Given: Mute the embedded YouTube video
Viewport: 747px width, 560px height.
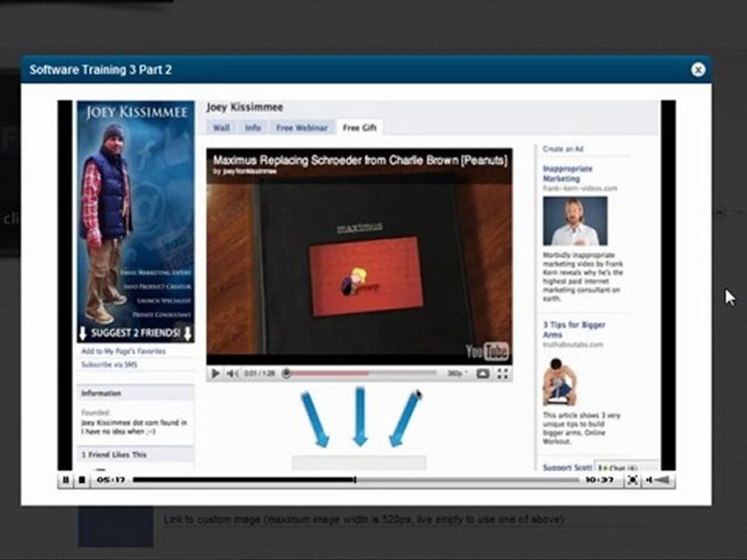Looking at the screenshot, I should (233, 374).
